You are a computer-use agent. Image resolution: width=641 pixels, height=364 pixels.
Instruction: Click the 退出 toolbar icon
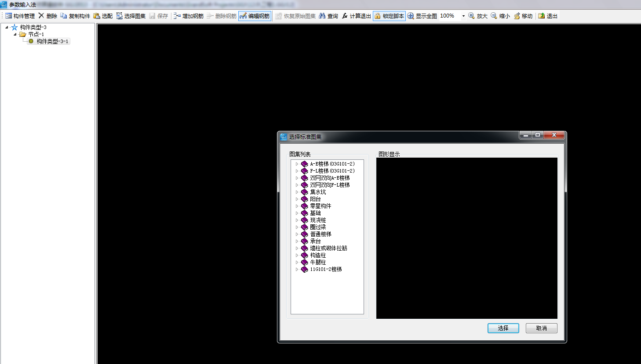pyautogui.click(x=541, y=16)
